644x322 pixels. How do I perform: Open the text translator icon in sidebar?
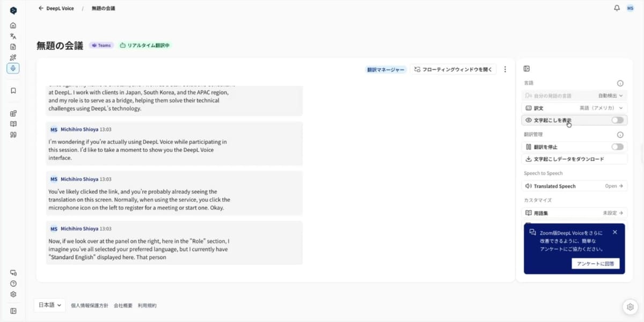point(13,36)
